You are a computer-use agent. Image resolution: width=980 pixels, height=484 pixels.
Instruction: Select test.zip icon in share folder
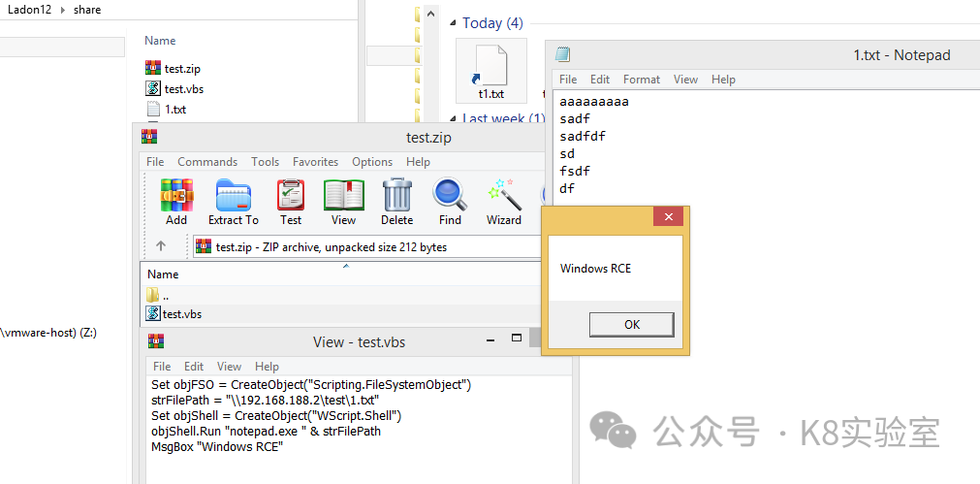coord(153,68)
